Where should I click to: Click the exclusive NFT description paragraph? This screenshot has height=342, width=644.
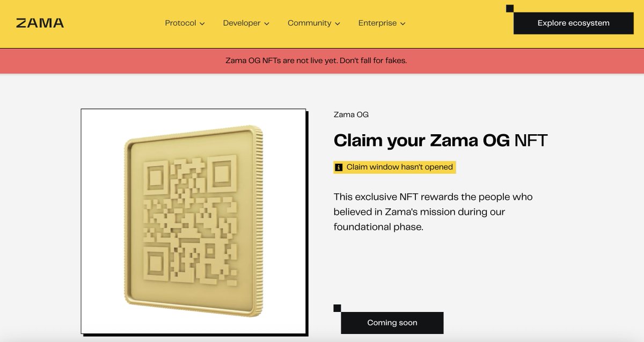(433, 212)
